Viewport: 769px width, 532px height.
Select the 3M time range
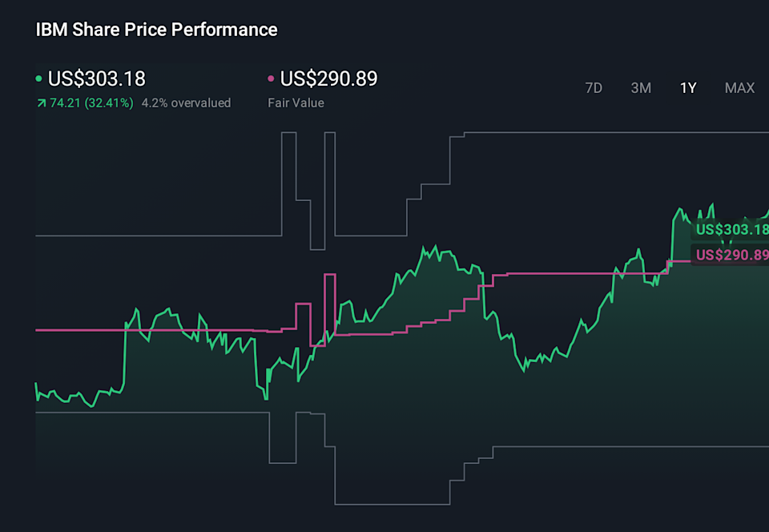[641, 88]
